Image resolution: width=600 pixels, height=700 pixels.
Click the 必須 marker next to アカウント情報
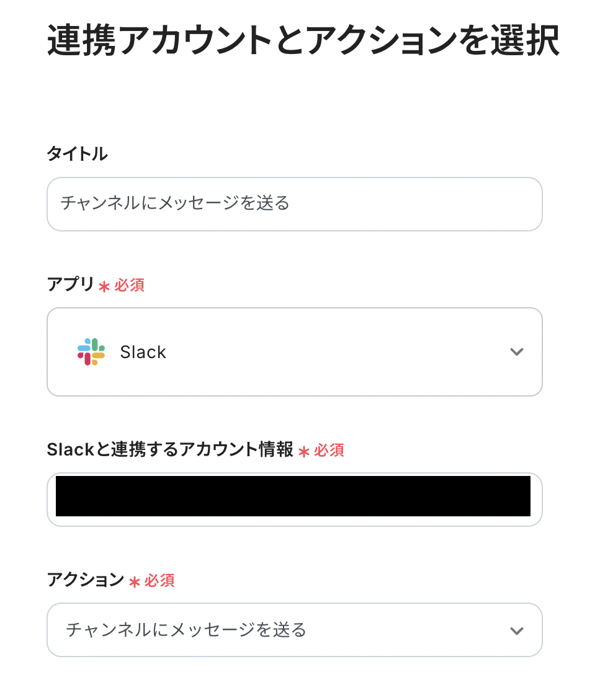329,451
